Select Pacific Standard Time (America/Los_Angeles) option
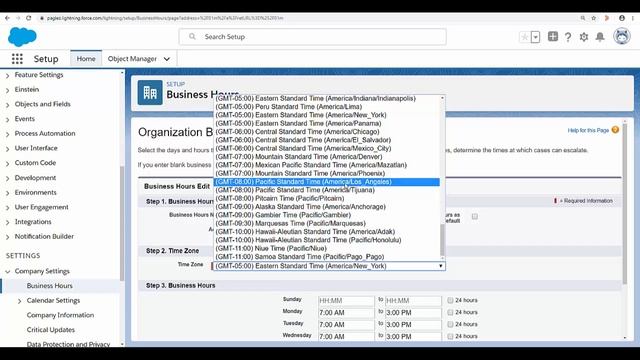640x360 pixels. tap(327, 182)
